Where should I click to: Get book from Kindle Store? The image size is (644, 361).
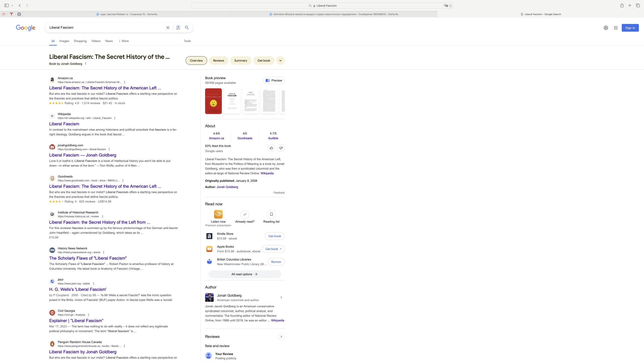(275, 236)
